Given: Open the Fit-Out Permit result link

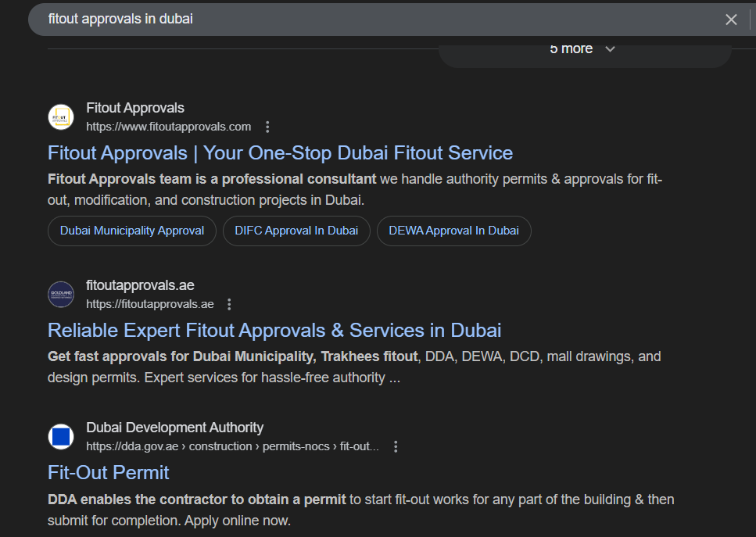Looking at the screenshot, I should pyautogui.click(x=108, y=472).
